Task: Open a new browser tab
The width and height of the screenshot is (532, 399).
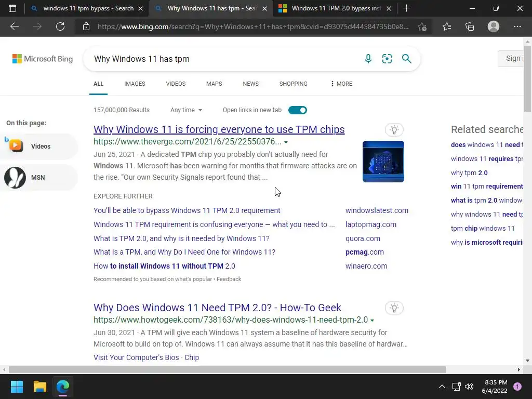Action: pyautogui.click(x=406, y=8)
